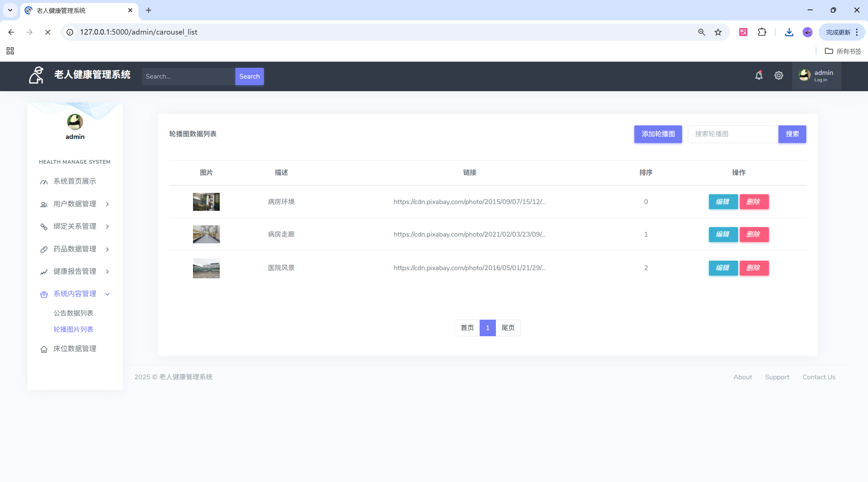Viewport: 868px width, 482px height.
Task: Expand 药品数据管理 sidebar menu
Action: coord(75,249)
